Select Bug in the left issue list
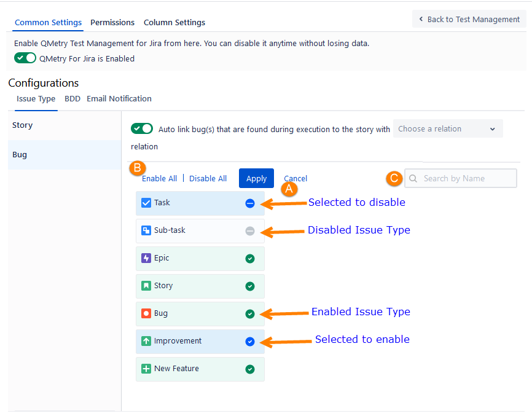Screen dimensions: 532x416 [65, 155]
